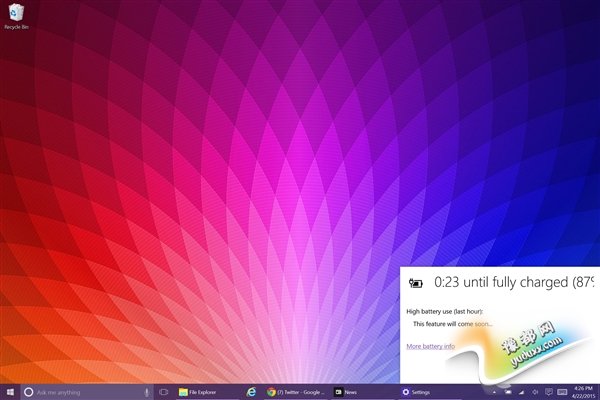This screenshot has width=600, height=400.
Task: Click the charging battery icon in flyout
Action: 418,285
